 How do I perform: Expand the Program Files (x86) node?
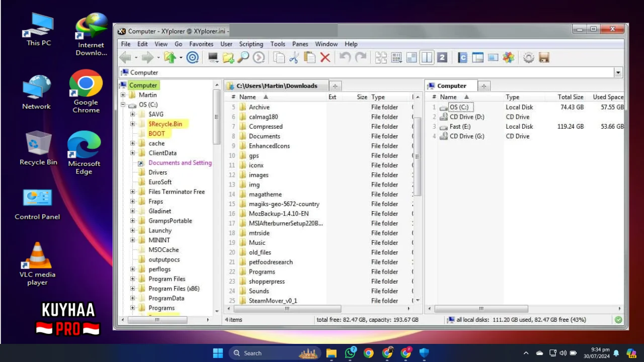point(133,289)
